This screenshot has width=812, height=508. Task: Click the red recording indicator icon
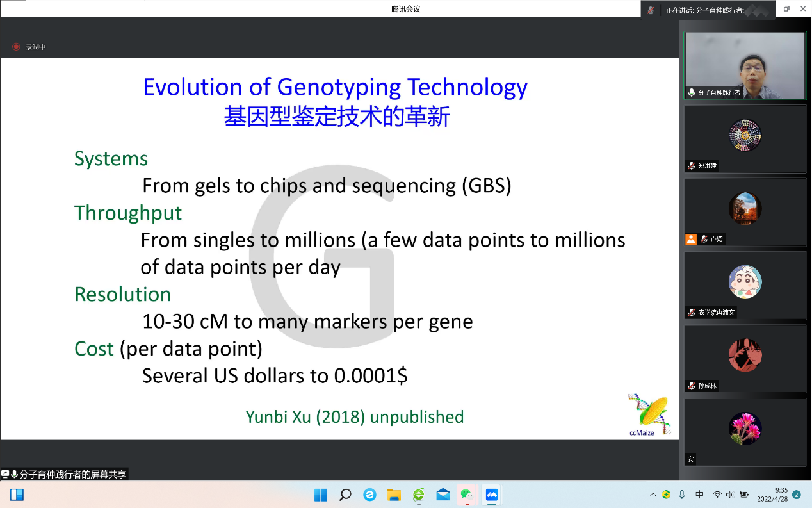(16, 47)
